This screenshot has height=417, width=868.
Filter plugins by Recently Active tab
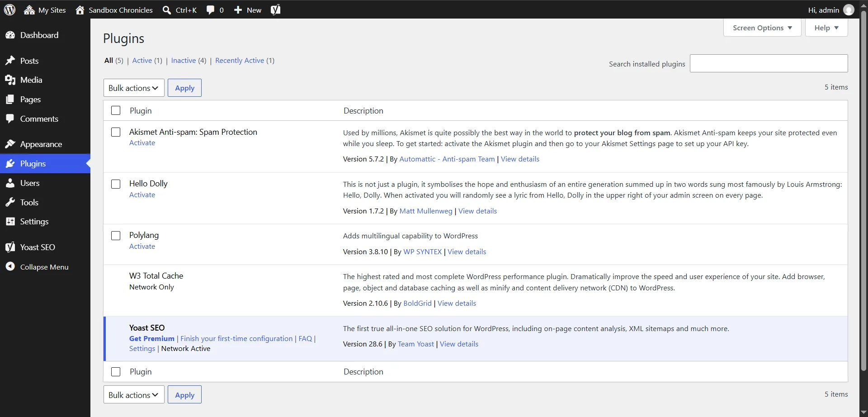point(240,61)
